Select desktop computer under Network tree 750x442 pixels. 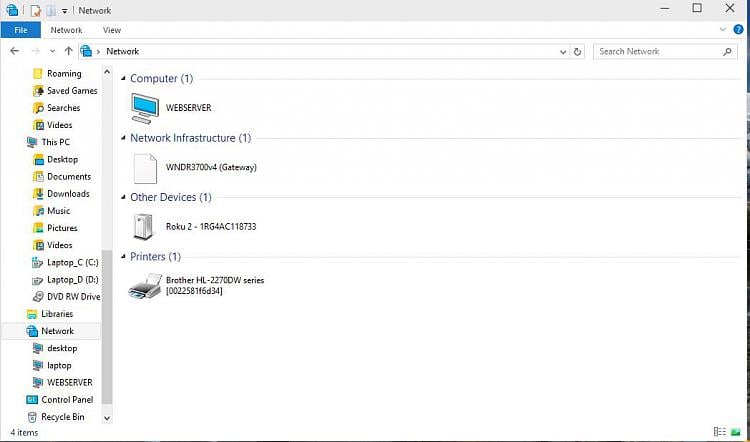click(62, 348)
